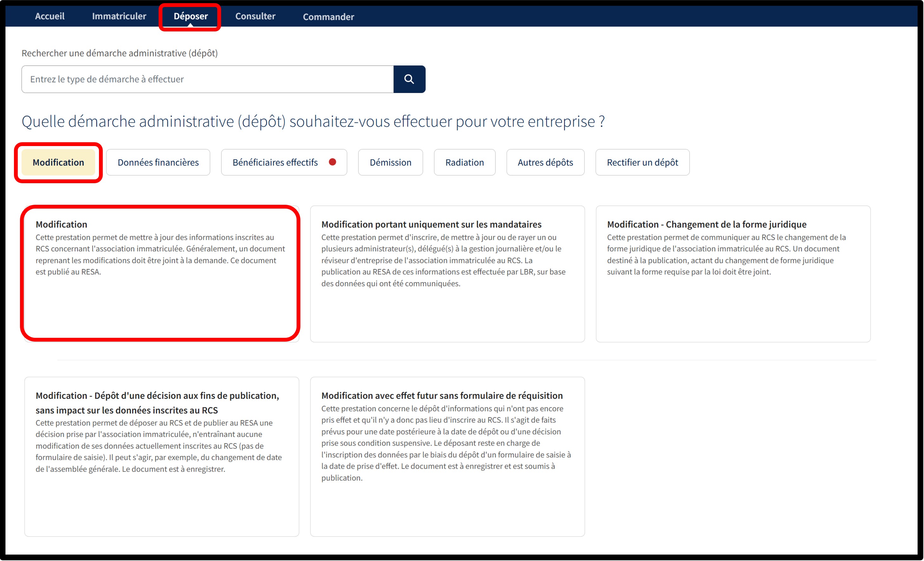Focus the démarche search input field
Viewport: 924px width, 561px height.
[x=207, y=79]
